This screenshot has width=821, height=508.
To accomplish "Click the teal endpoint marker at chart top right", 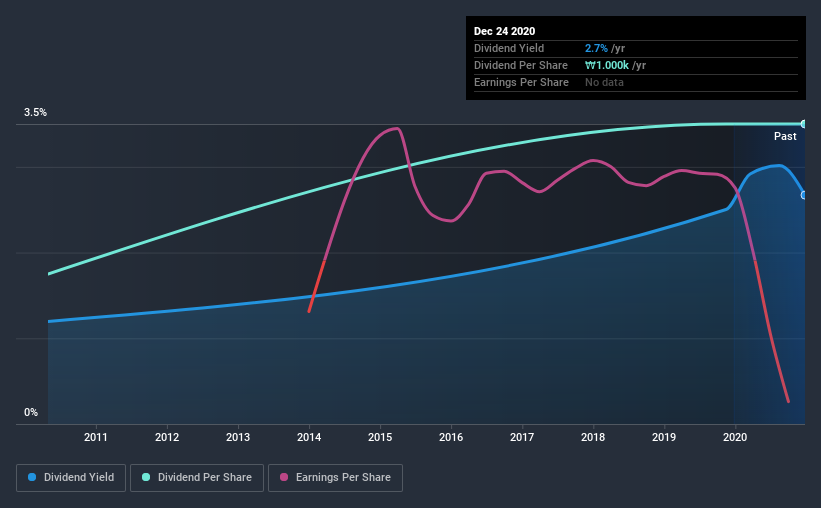I will pos(803,124).
